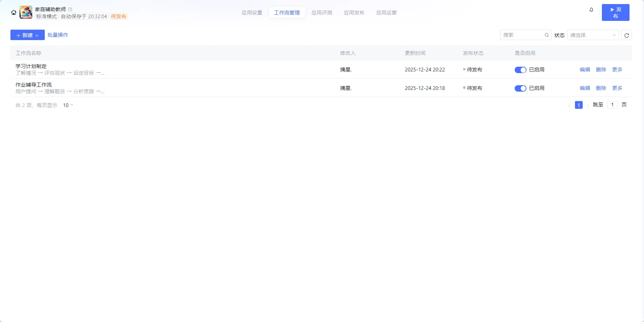The width and height of the screenshot is (644, 322).
Task: Click the 家庭辅助教师 app avatar
Action: (26, 12)
